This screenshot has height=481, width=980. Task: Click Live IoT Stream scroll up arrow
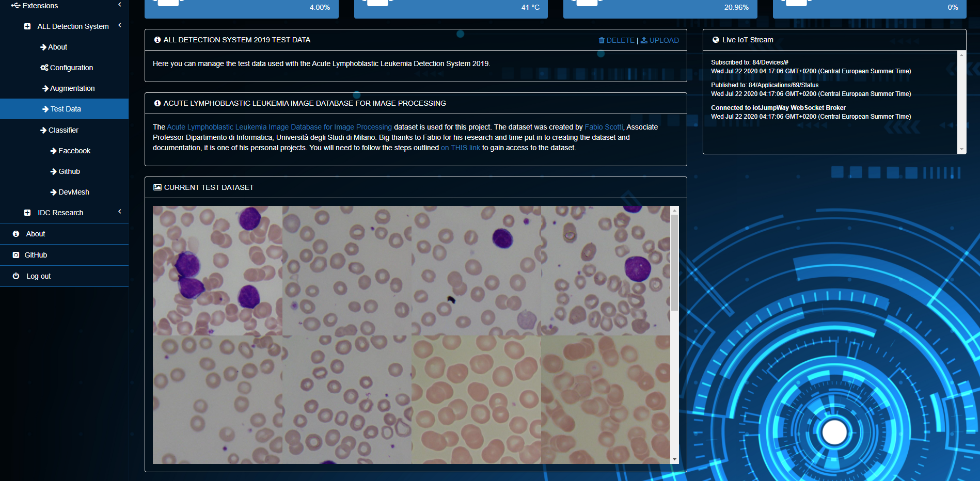pyautogui.click(x=961, y=55)
